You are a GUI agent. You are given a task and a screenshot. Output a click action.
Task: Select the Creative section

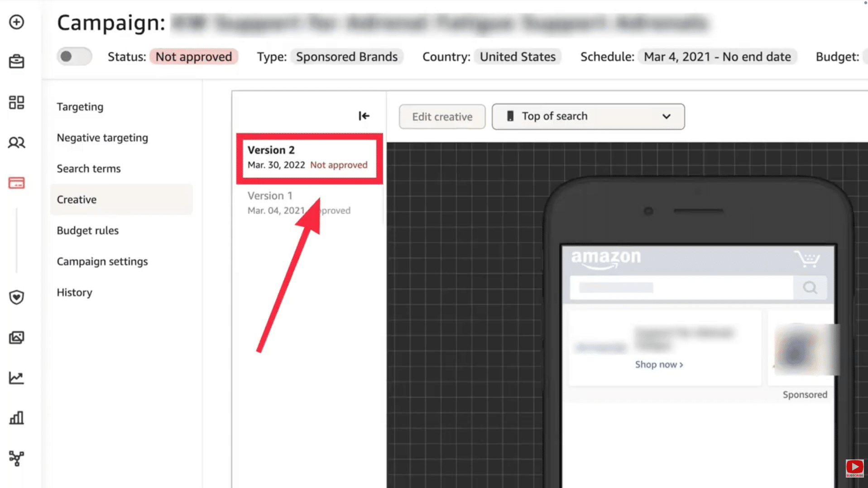click(x=121, y=199)
